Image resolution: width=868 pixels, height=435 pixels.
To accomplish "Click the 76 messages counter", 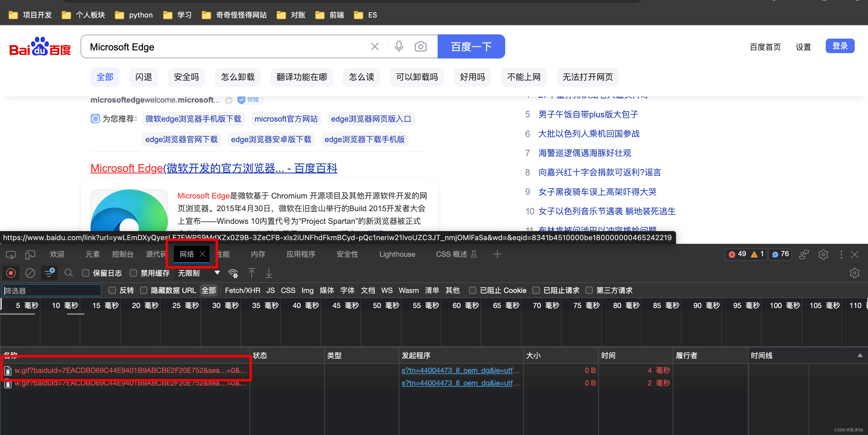I will (x=780, y=254).
